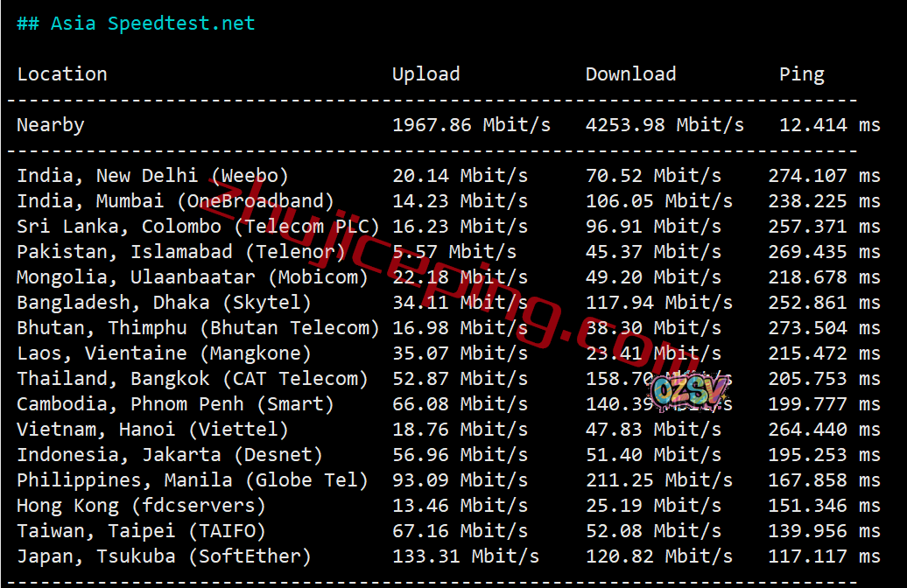
Task: Click the Upload column header
Action: [x=425, y=74]
